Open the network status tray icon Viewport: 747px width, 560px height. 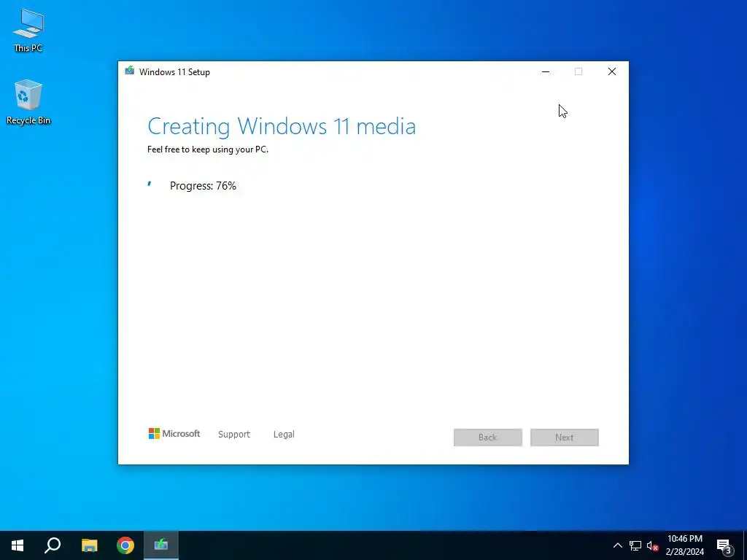(635, 545)
